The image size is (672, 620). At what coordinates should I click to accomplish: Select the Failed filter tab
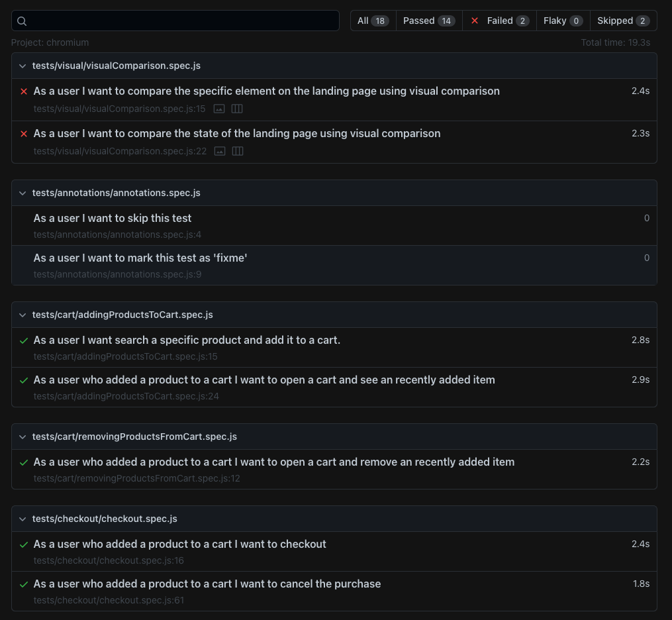click(x=500, y=21)
